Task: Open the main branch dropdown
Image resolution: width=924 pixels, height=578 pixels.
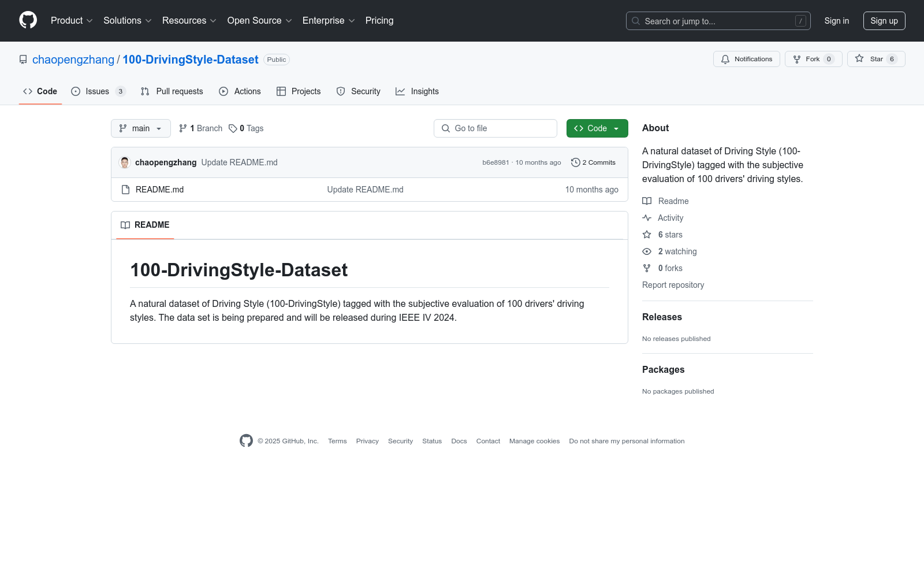Action: click(140, 128)
